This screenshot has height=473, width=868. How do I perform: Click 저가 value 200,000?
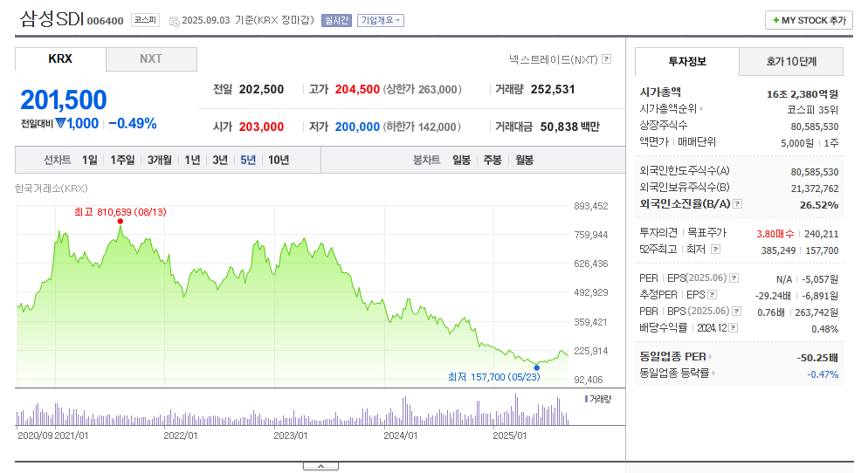(357, 127)
